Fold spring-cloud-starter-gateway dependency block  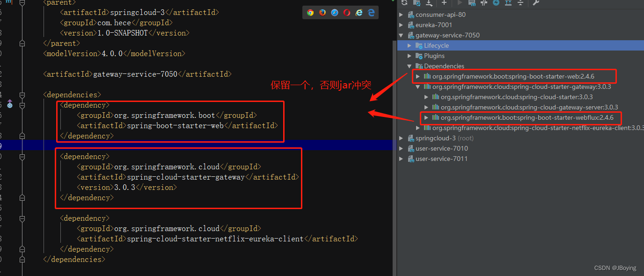pyautogui.click(x=22, y=156)
